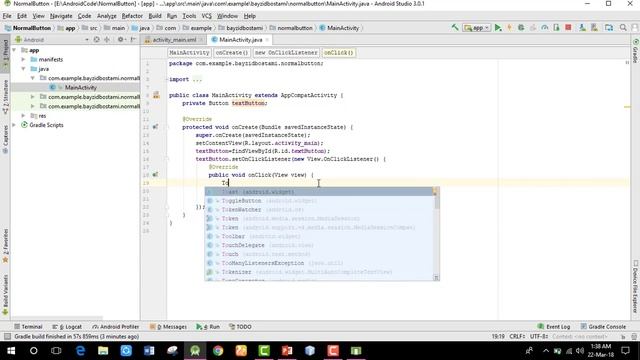Click the new OnClickListener breadcrumb
The height and width of the screenshot is (360, 640).
[286, 53]
